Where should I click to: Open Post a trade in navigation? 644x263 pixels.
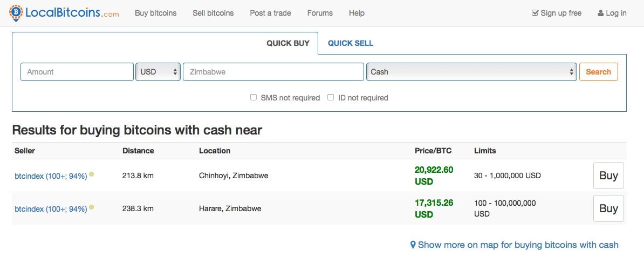[x=270, y=13]
